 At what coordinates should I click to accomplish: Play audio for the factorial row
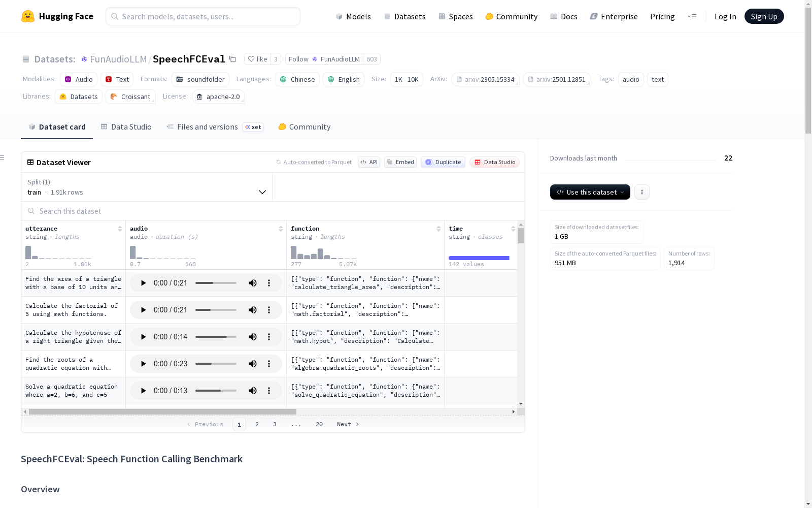tap(143, 310)
